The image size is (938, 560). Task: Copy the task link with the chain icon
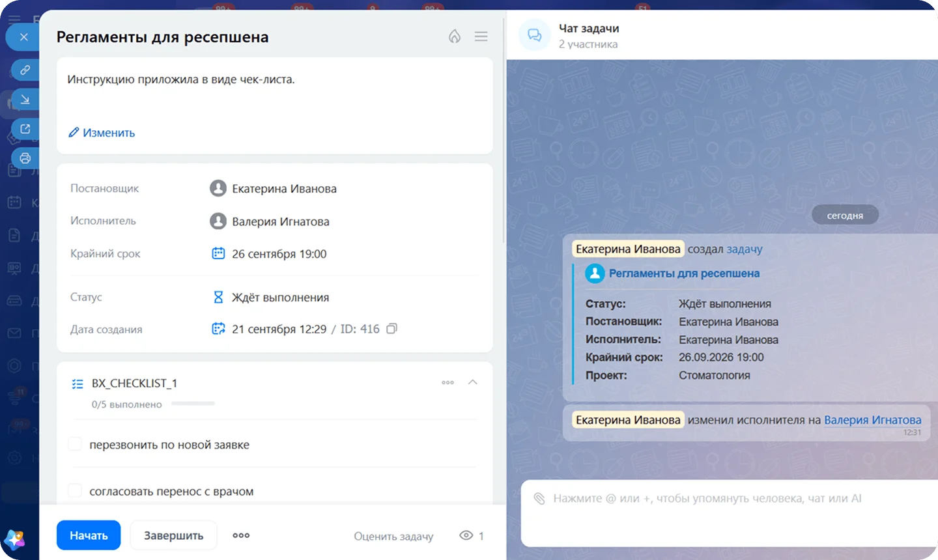coord(25,70)
